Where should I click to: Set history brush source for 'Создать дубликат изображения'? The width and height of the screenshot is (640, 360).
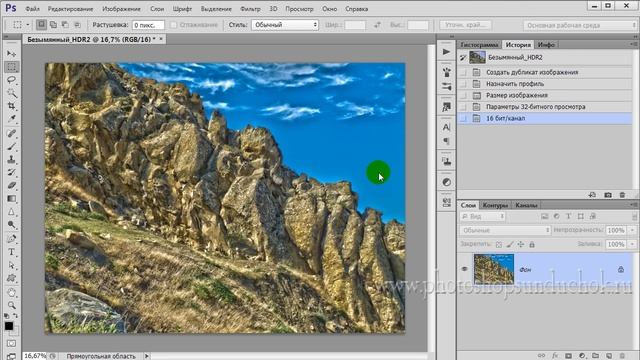pos(463,72)
